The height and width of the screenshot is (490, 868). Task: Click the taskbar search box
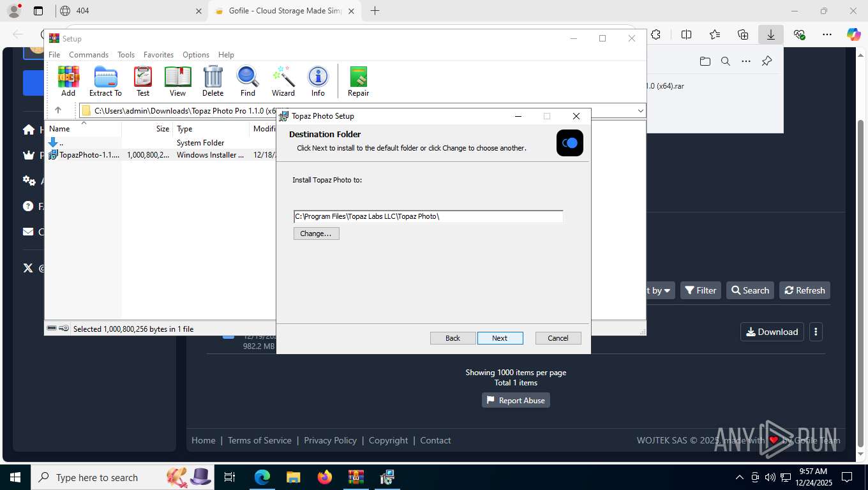click(122, 477)
